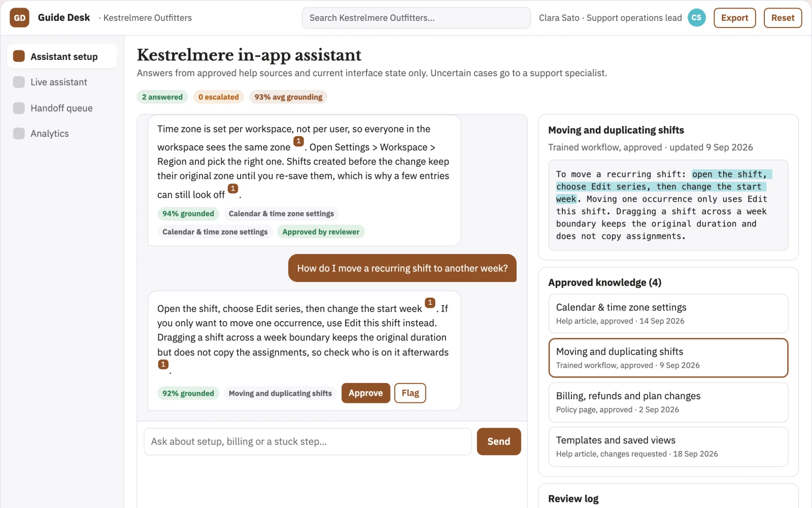Viewport: 812px width, 508px height.
Task: Click the Review log heading
Action: tap(573, 498)
